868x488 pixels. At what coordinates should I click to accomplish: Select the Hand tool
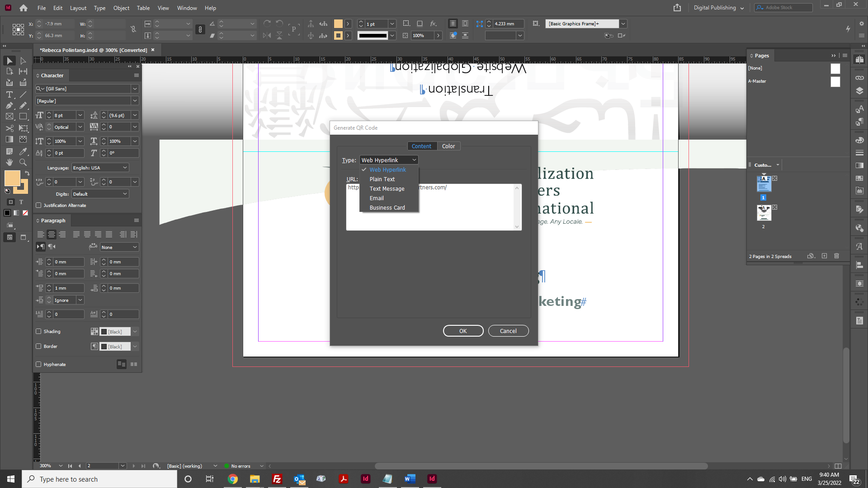pos(9,163)
